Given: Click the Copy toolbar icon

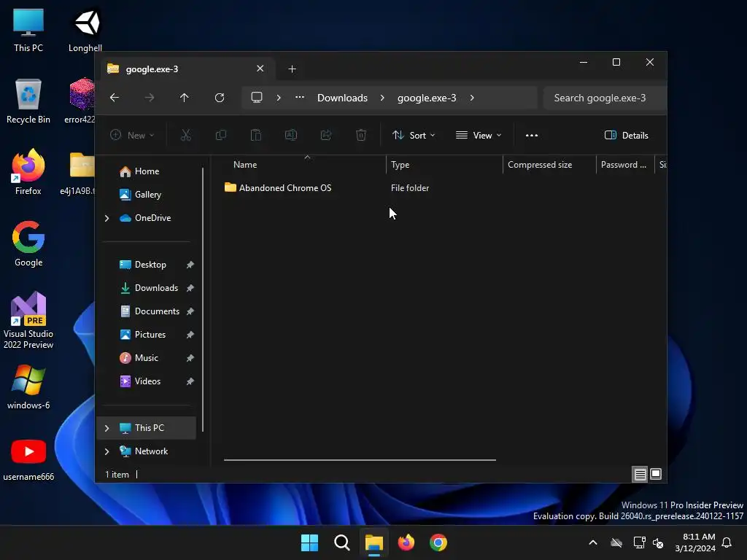Looking at the screenshot, I should (221, 135).
